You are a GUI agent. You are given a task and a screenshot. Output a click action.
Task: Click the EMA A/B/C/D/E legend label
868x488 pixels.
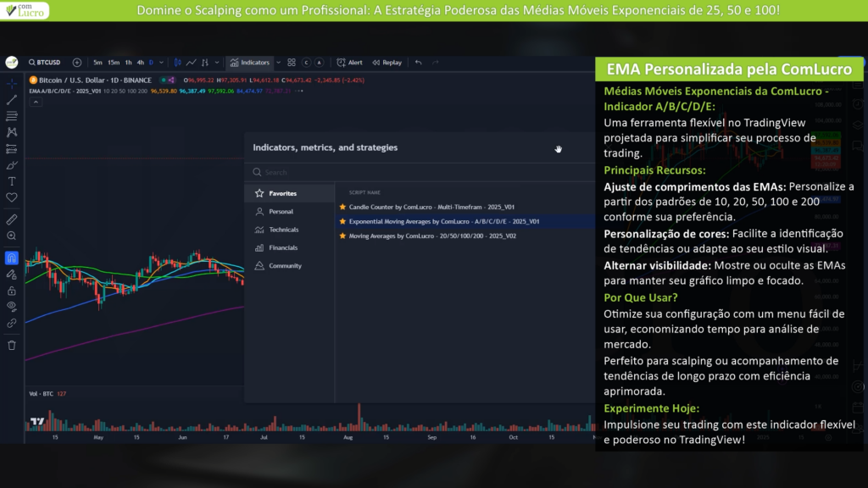65,91
